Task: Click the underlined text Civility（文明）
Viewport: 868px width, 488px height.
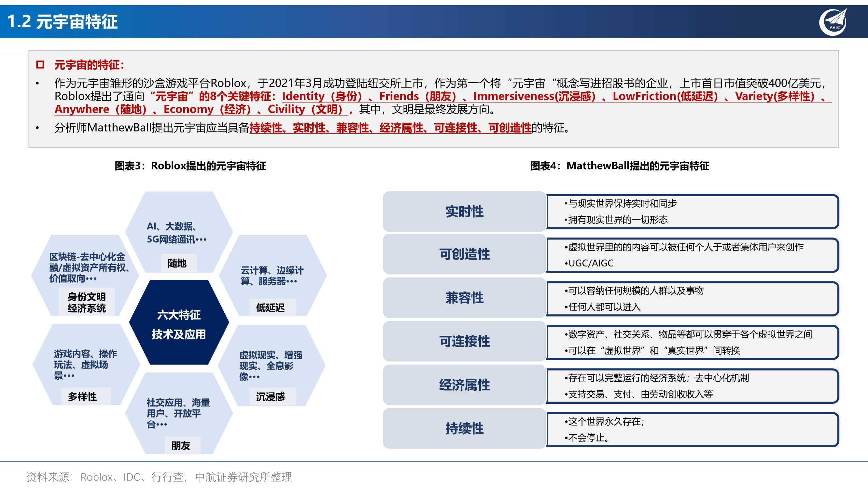Action: [305, 109]
